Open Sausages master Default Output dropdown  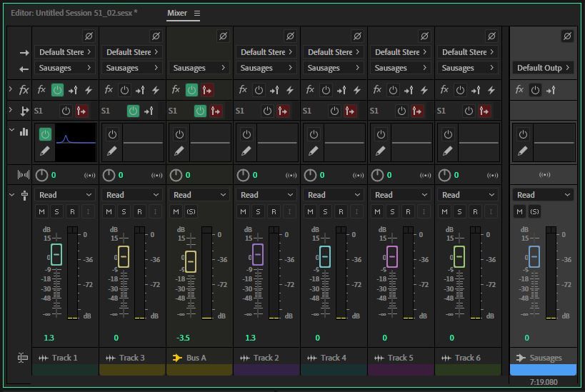[x=543, y=68]
